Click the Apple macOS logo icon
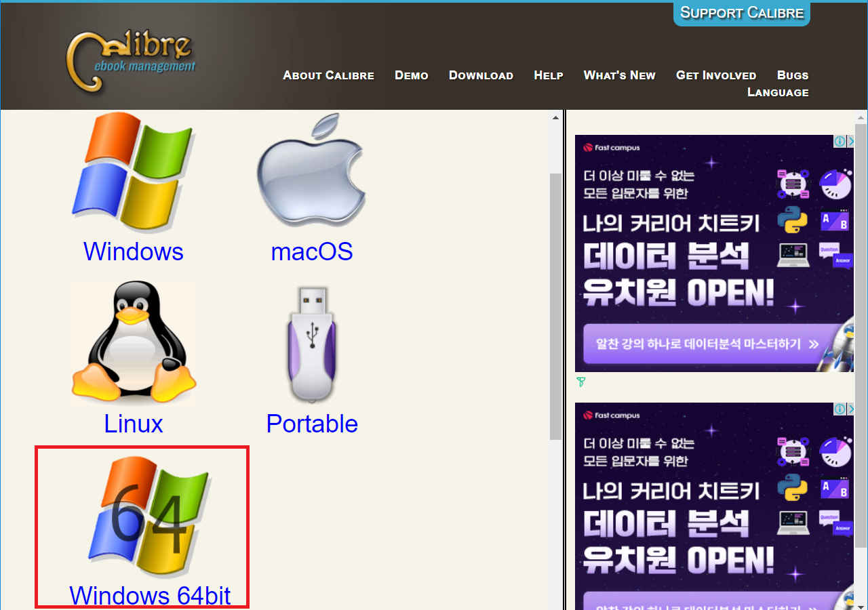 coord(311,170)
